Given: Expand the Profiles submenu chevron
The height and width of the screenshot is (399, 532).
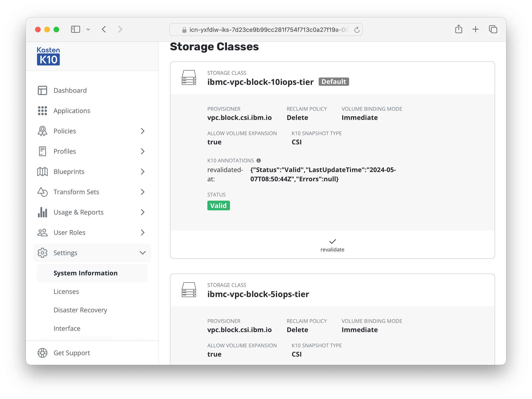Looking at the screenshot, I should tap(143, 151).
